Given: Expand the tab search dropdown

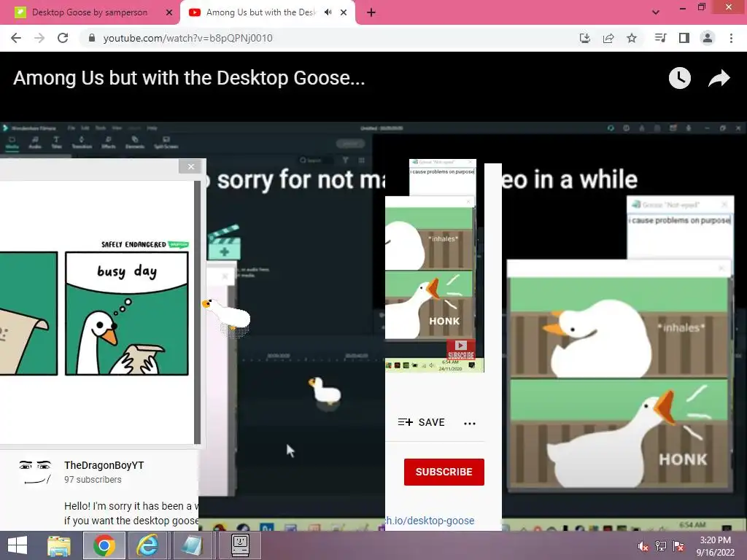Looking at the screenshot, I should pos(656,12).
